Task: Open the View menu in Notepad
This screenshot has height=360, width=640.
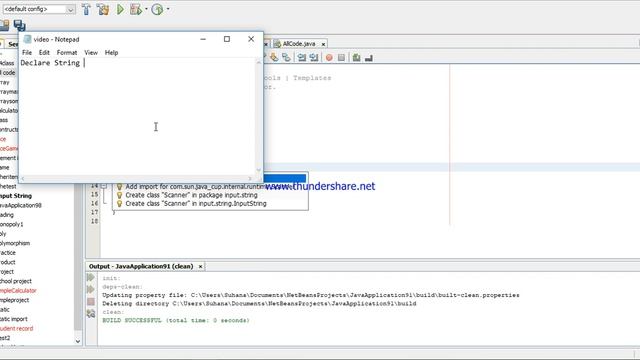Action: 91,53
